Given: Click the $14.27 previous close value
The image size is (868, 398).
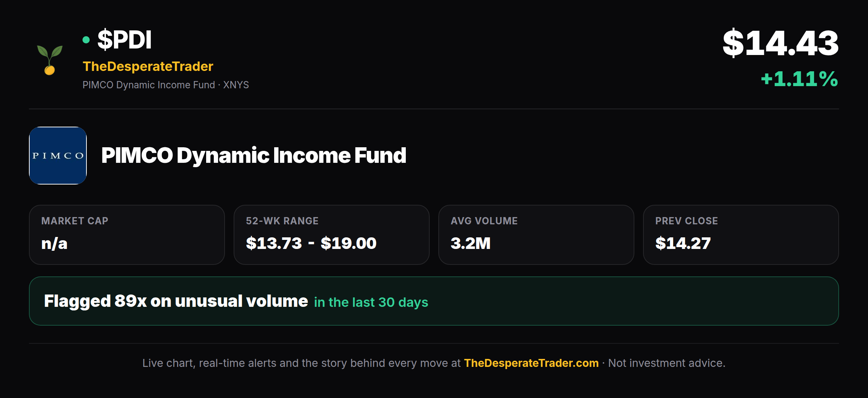Looking at the screenshot, I should tap(683, 243).
